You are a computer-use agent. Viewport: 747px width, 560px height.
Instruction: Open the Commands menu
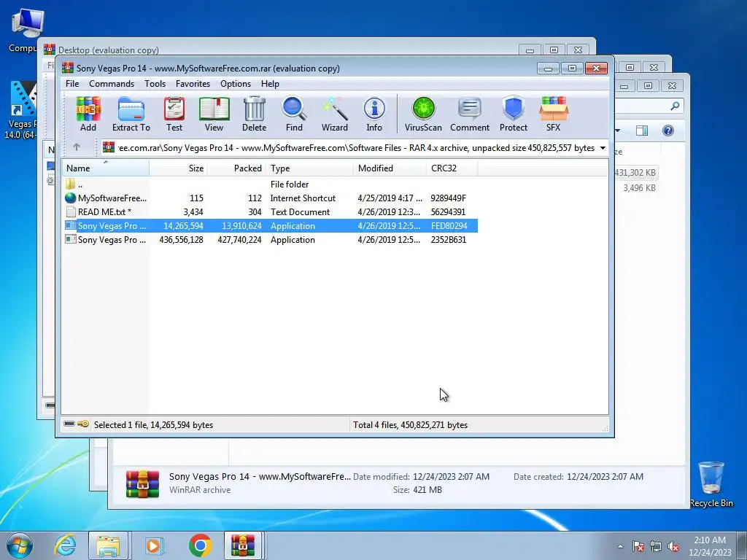(x=112, y=84)
